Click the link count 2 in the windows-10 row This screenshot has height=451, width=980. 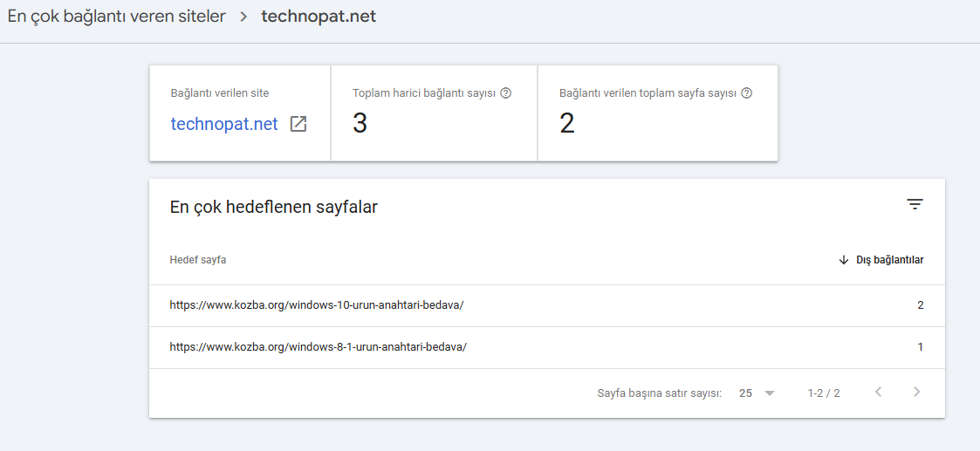(920, 305)
